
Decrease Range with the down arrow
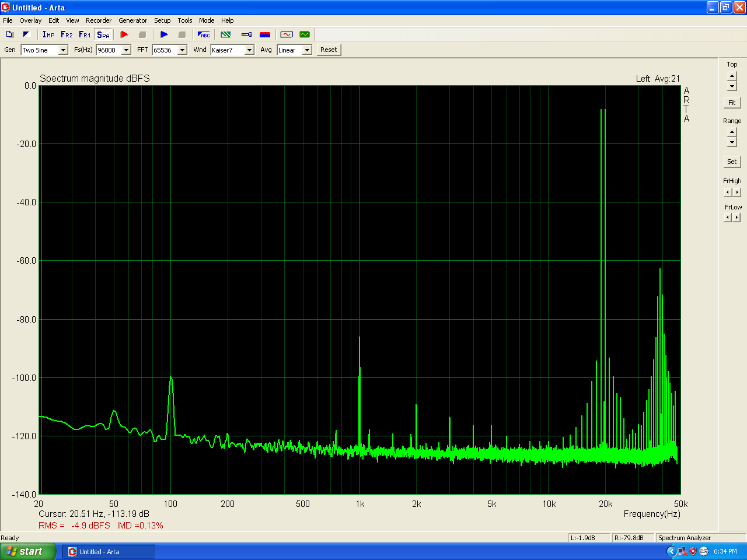(732, 142)
